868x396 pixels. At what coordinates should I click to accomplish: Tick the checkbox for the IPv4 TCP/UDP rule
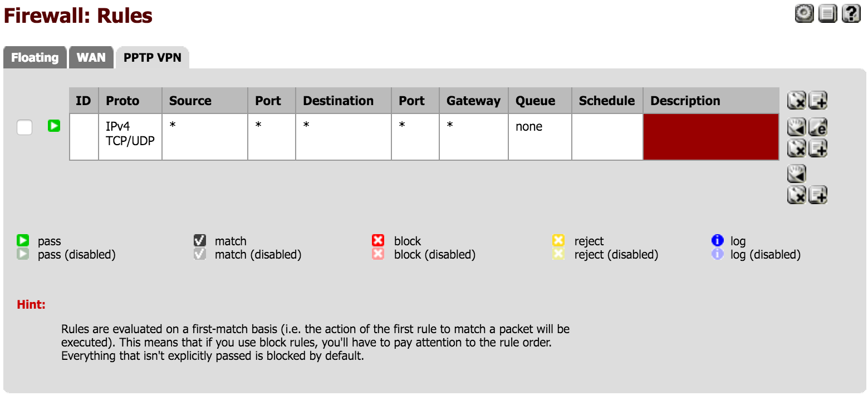(24, 127)
